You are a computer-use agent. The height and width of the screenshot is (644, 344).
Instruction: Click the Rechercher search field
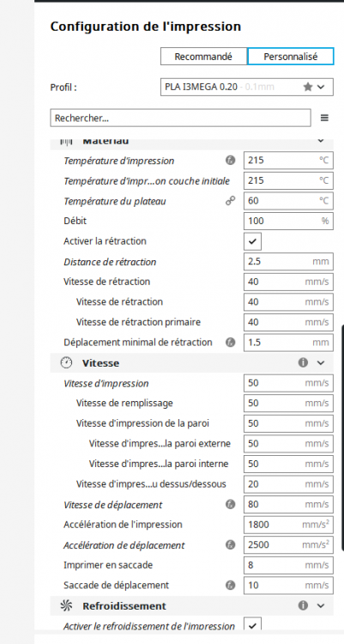pyautogui.click(x=181, y=118)
